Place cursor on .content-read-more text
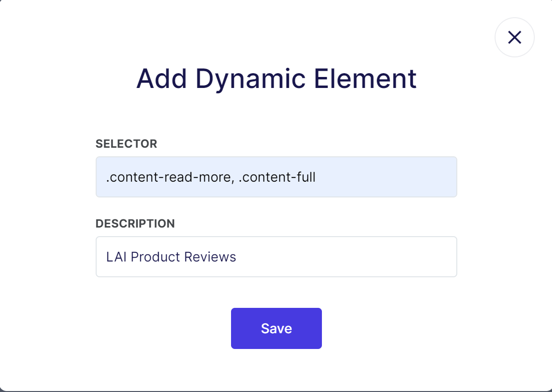This screenshot has width=552, height=392. 169,177
